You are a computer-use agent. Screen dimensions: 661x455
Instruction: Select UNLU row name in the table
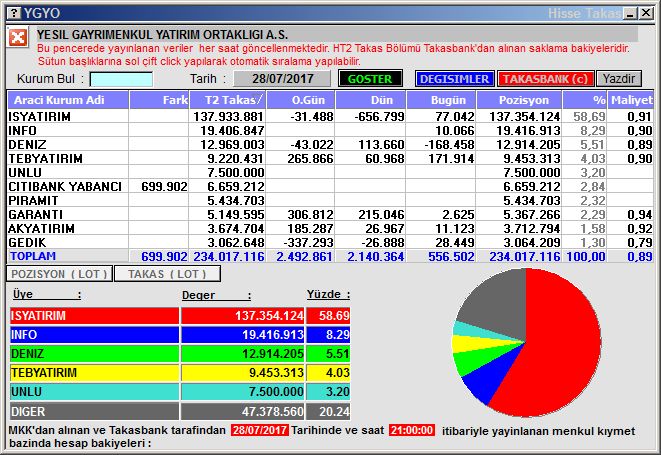tap(25, 172)
